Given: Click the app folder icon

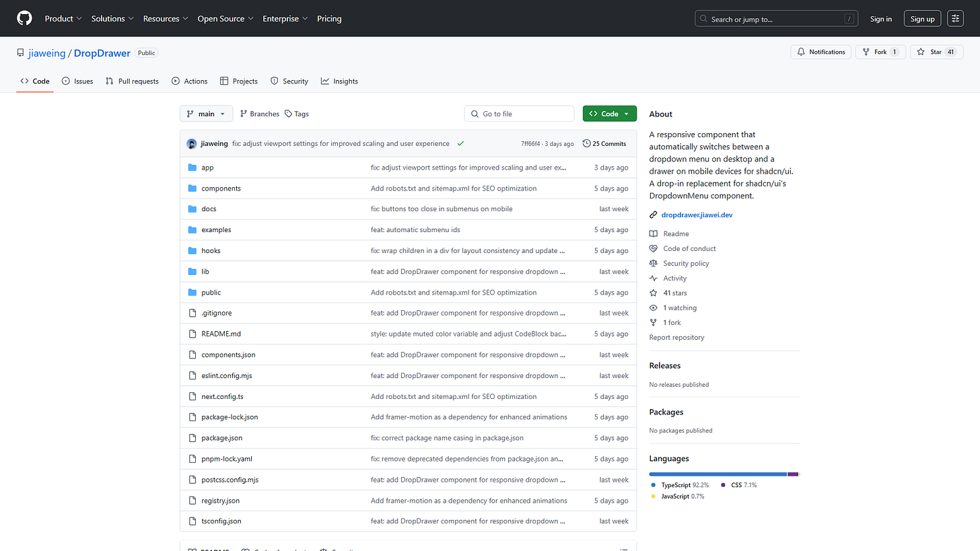Looking at the screenshot, I should pyautogui.click(x=192, y=168).
